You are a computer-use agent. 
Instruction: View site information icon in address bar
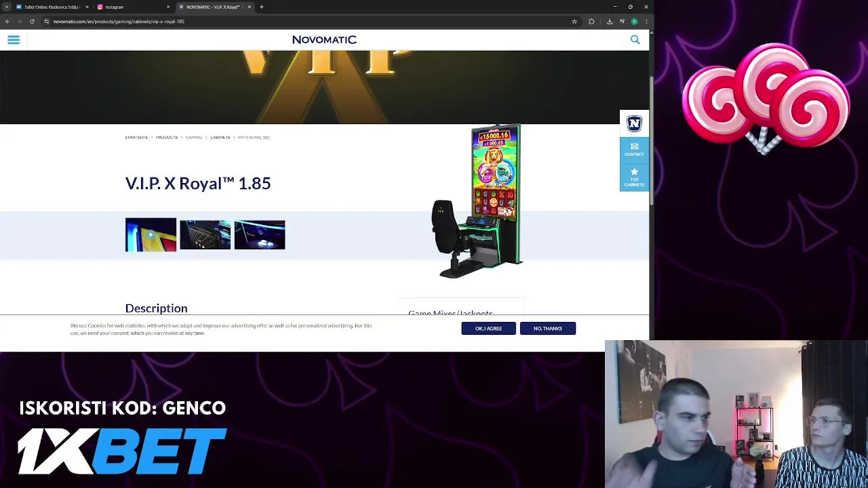coord(46,21)
